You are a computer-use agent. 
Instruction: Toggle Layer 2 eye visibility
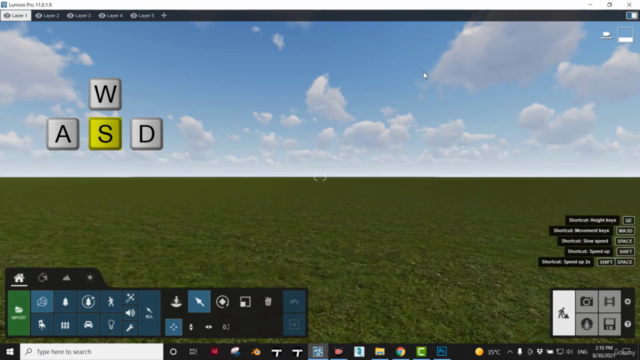pyautogui.click(x=39, y=16)
